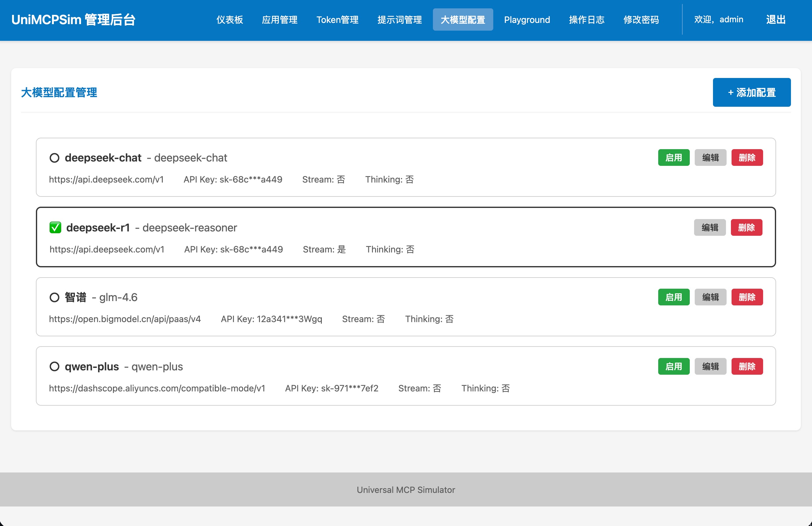
Task: Open Token管理 in the navigation
Action: click(x=337, y=20)
